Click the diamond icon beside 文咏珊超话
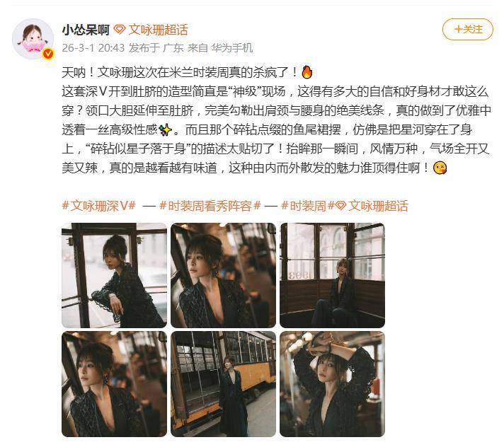The image size is (504, 447). coord(119,30)
